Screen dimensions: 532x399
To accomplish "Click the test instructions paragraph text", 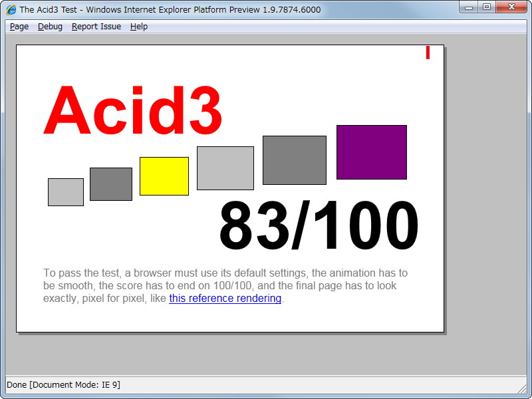I will pos(225,285).
